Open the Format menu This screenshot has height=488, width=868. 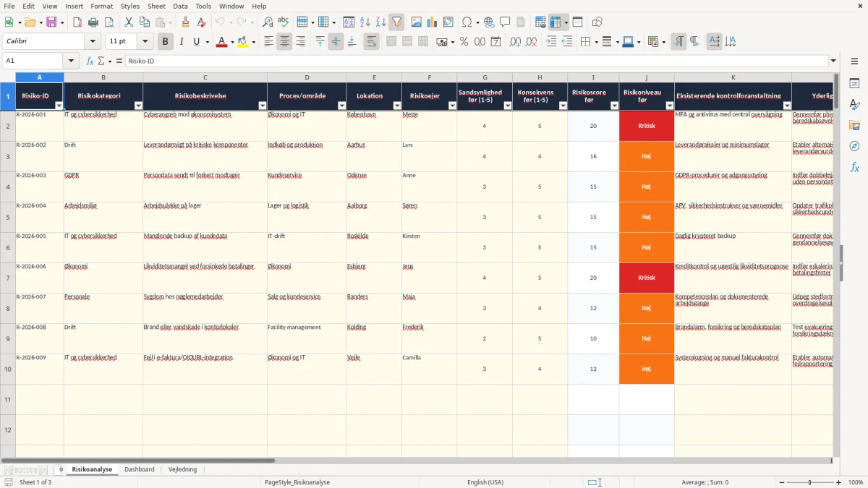click(101, 6)
